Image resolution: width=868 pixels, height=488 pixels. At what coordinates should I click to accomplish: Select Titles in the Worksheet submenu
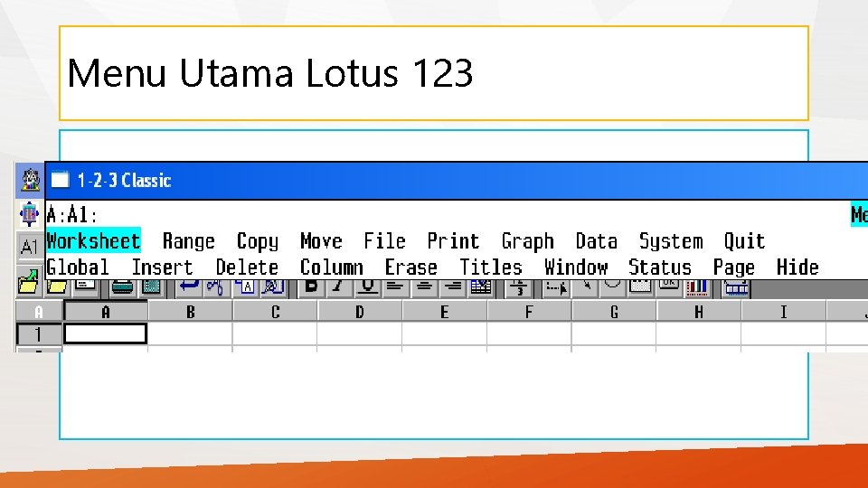pos(491,267)
